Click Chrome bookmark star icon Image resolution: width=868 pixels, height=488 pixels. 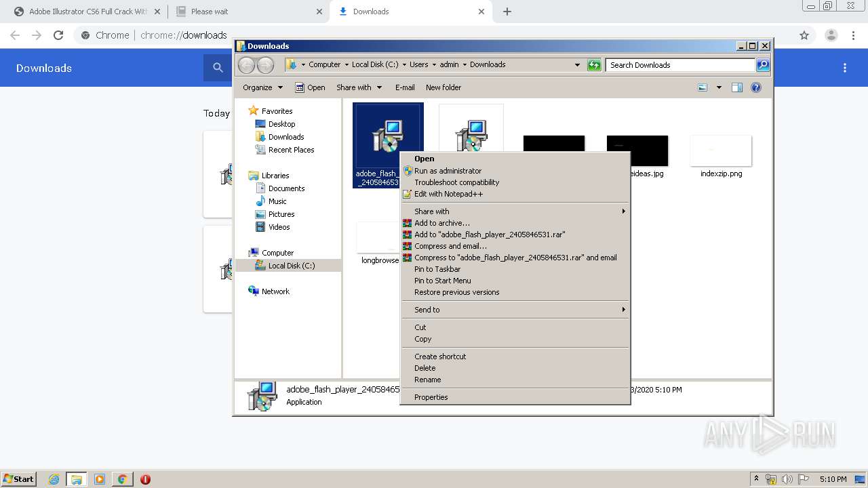point(804,35)
